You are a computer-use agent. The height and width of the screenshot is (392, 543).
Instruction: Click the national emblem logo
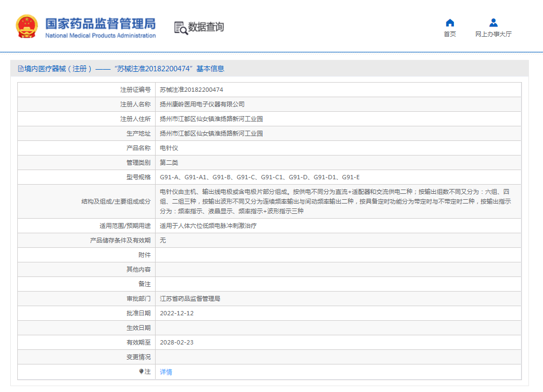[26, 26]
